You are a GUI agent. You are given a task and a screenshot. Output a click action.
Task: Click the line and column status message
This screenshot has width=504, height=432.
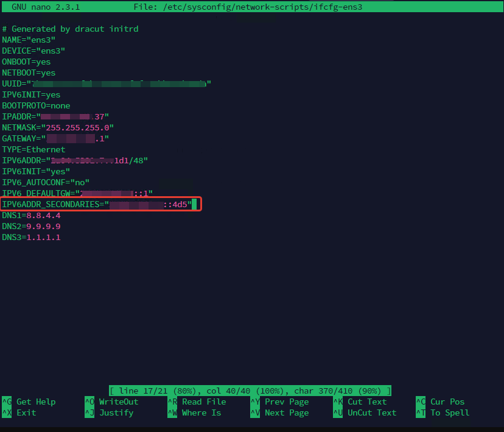[250, 390]
